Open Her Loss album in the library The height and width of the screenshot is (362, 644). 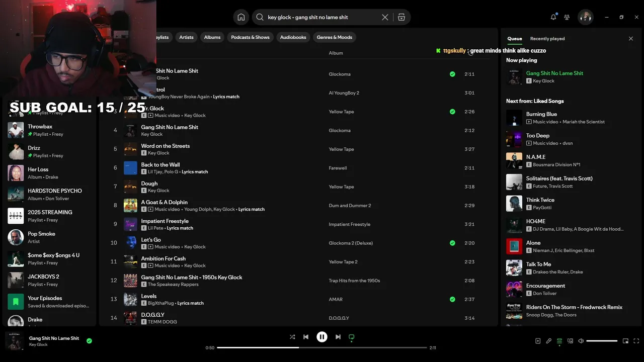(x=49, y=173)
